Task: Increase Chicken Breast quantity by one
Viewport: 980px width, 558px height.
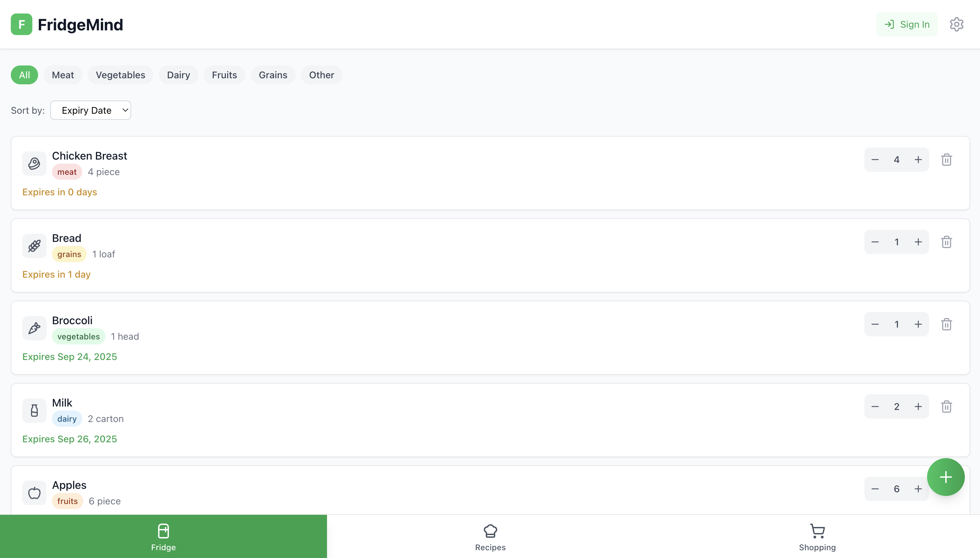Action: pyautogui.click(x=918, y=160)
